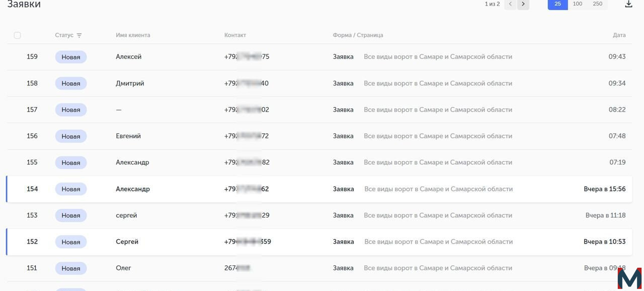Open the Новая status of request 158

[71, 83]
